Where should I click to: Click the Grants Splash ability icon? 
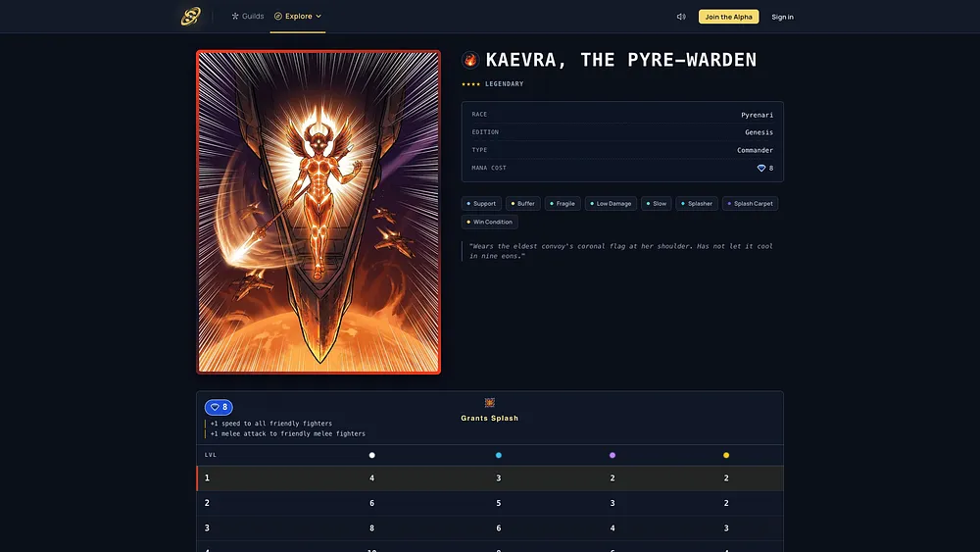point(489,403)
